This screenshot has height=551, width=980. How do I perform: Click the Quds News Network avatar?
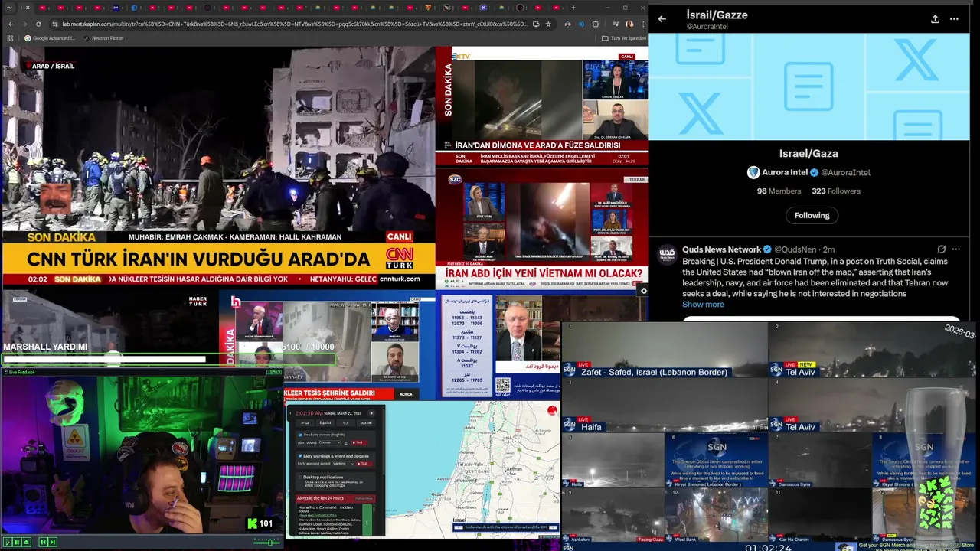(666, 254)
